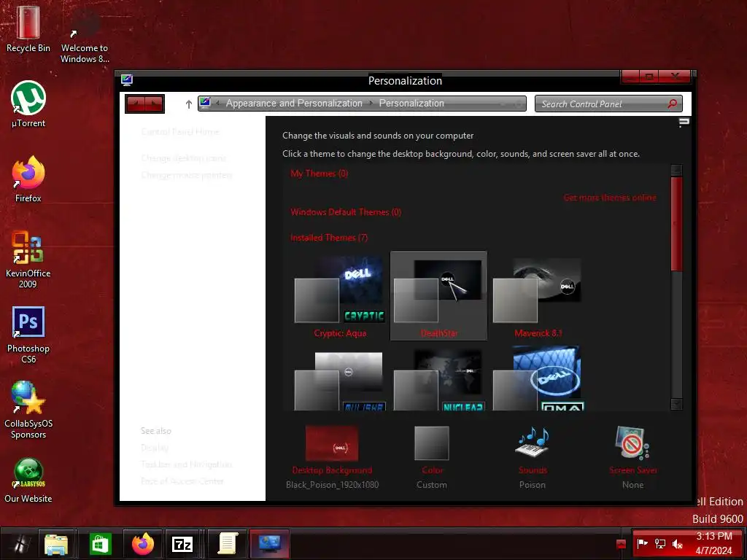
Task: Click the Sounds link label
Action: [x=533, y=470]
